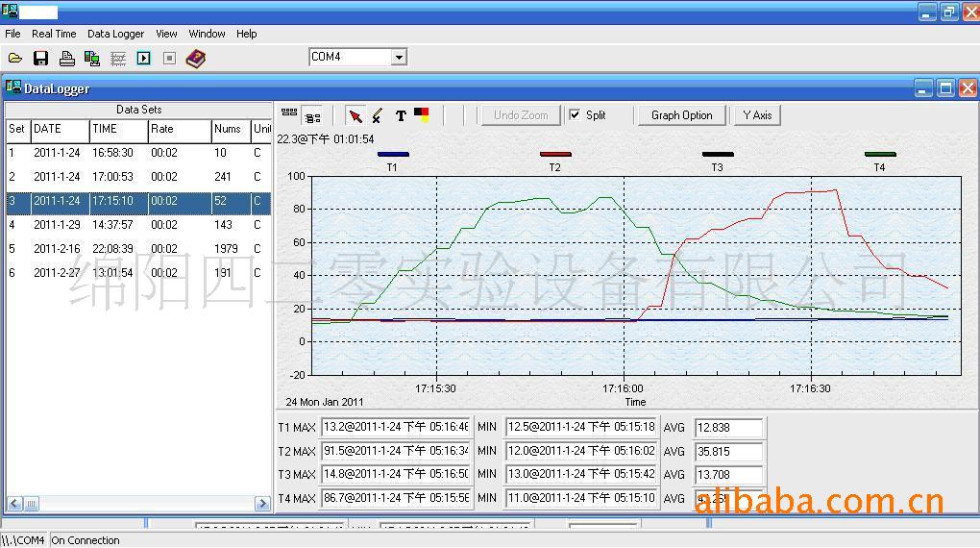Open the Real Time menu
This screenshot has height=548, width=980.
tap(54, 34)
